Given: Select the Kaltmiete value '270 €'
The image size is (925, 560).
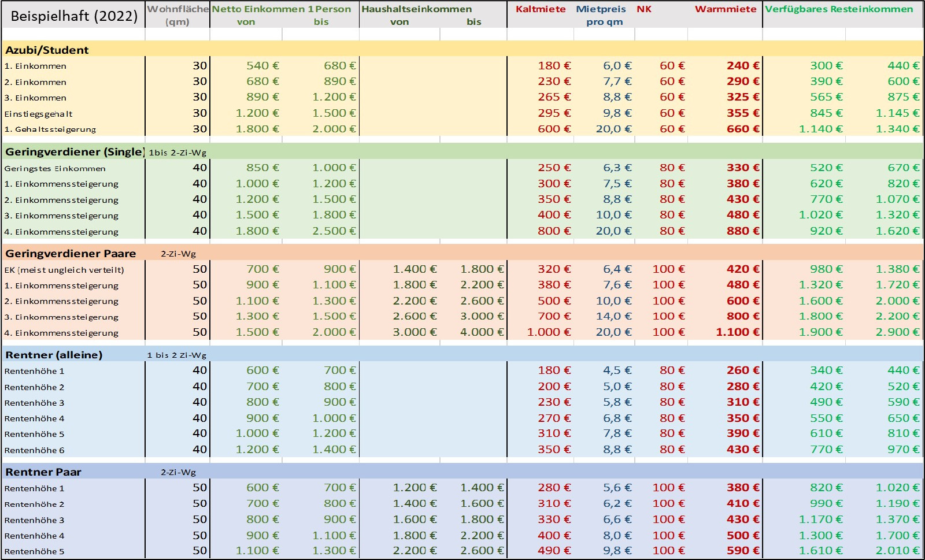Looking at the screenshot, I should tap(554, 418).
